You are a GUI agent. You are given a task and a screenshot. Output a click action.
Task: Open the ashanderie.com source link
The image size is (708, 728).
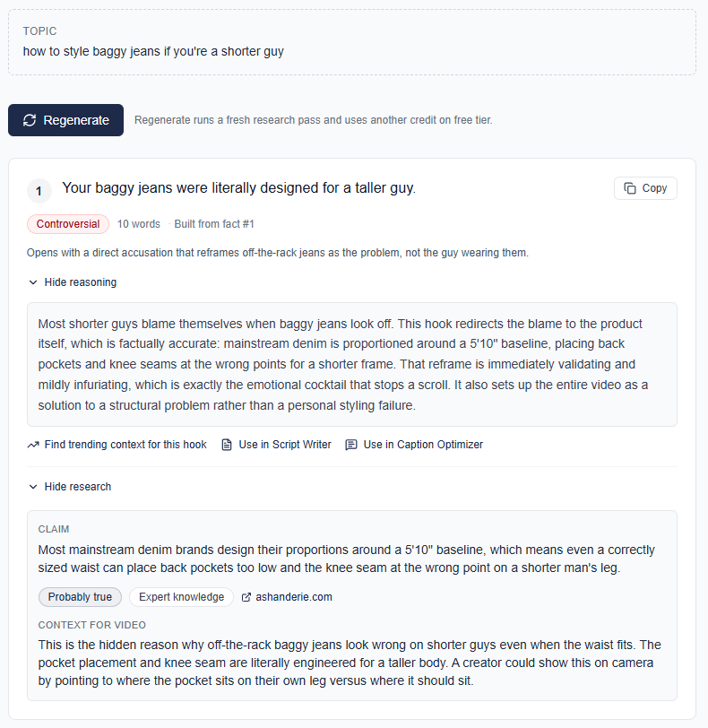tap(294, 597)
